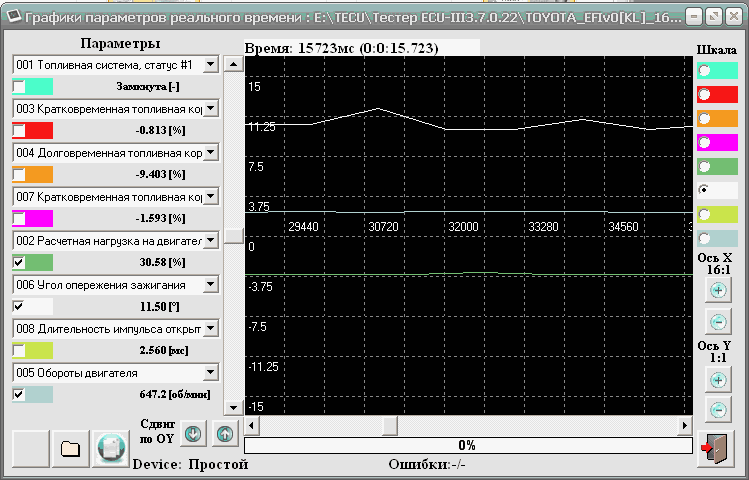Click the exit door icon
Screen dimensions: 749x480
point(717,447)
